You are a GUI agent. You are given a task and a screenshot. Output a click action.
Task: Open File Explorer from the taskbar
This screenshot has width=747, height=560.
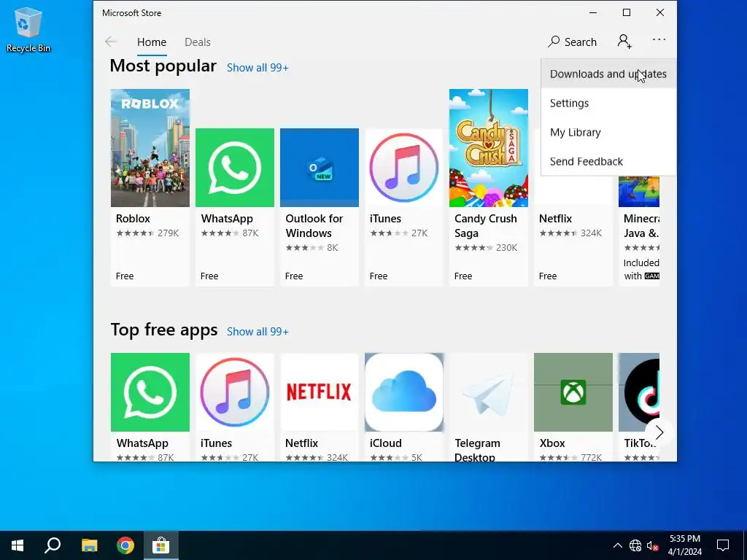pyautogui.click(x=89, y=545)
